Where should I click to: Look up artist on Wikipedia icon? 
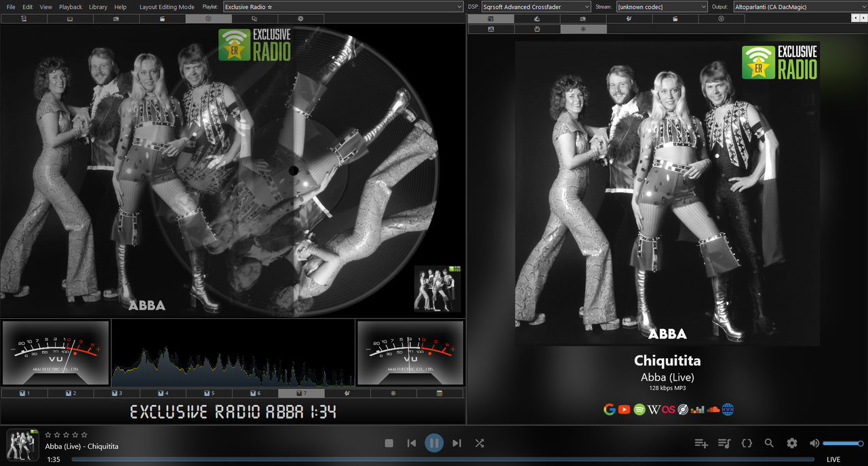654,409
